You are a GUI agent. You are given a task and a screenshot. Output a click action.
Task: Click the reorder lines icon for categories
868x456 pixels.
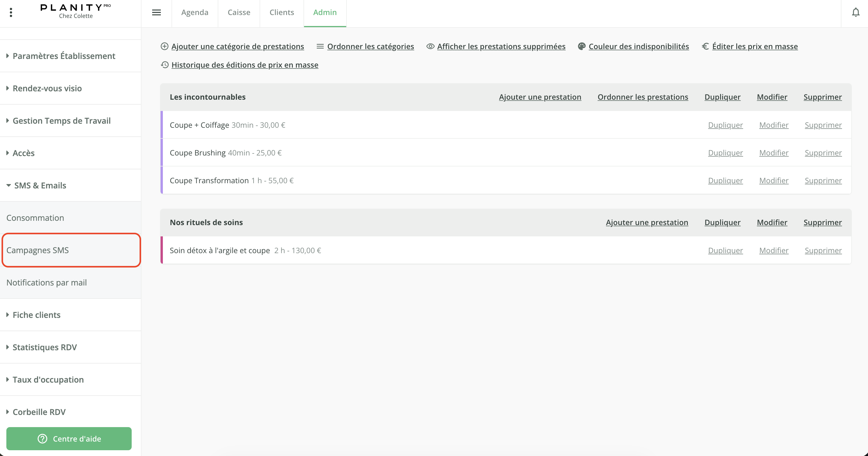click(320, 46)
